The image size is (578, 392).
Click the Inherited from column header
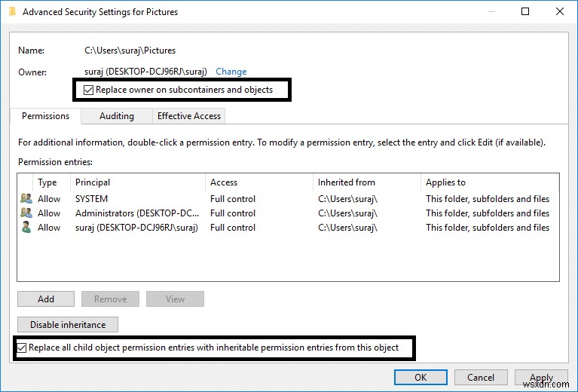[345, 182]
